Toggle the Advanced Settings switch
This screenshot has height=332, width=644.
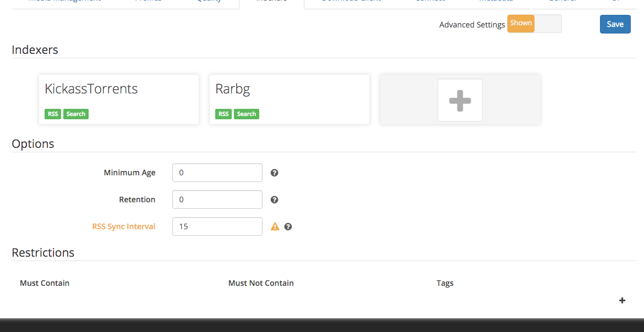pyautogui.click(x=534, y=24)
